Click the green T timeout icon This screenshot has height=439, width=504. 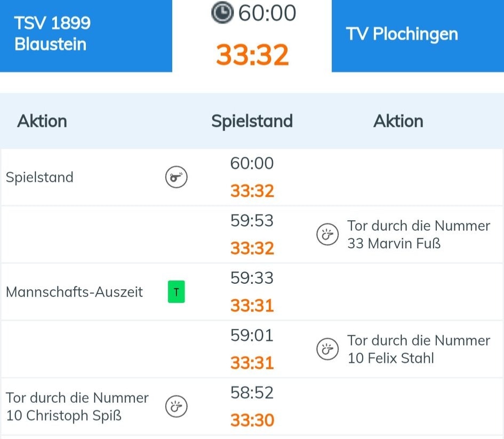click(x=176, y=292)
